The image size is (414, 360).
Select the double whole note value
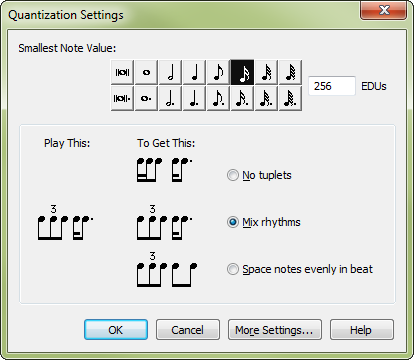[x=122, y=72]
